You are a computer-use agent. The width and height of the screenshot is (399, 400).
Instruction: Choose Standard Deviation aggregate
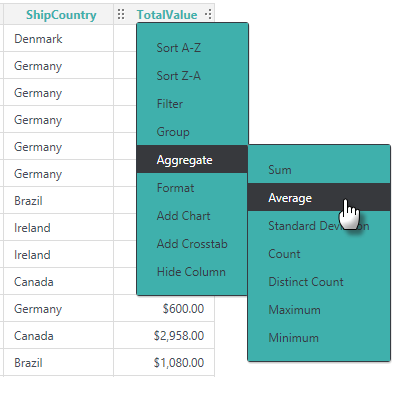[319, 226]
